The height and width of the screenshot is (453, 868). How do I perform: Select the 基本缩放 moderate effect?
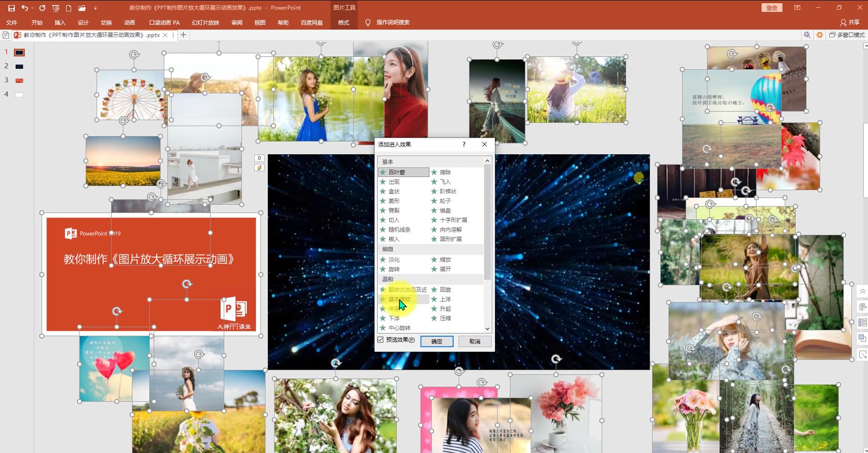coord(404,299)
